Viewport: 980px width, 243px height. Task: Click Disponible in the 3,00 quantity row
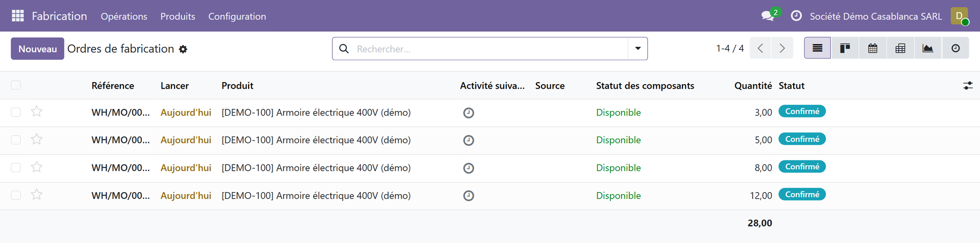coord(619,113)
